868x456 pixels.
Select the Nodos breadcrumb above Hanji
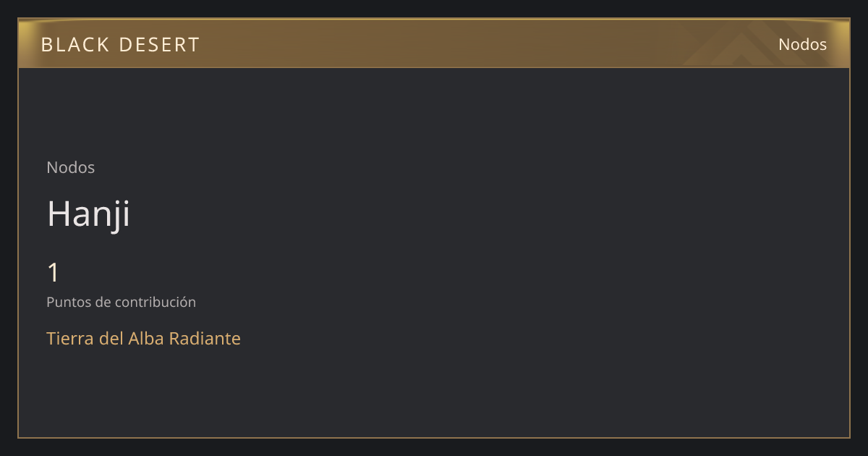71,167
